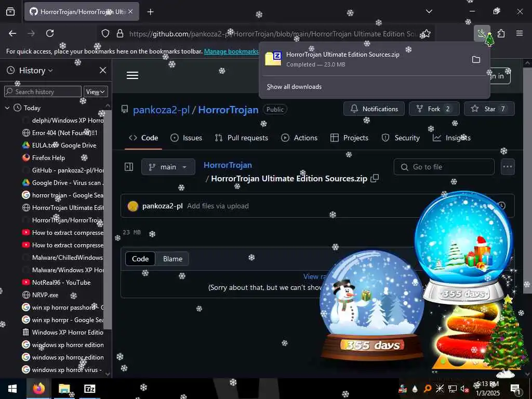Click the site padlock icon
Viewport: 532px width, 399px height.
[120, 34]
